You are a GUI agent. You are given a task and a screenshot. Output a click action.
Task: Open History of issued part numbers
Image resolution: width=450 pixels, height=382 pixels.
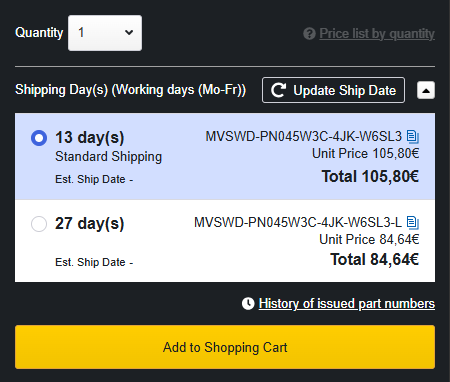347,304
